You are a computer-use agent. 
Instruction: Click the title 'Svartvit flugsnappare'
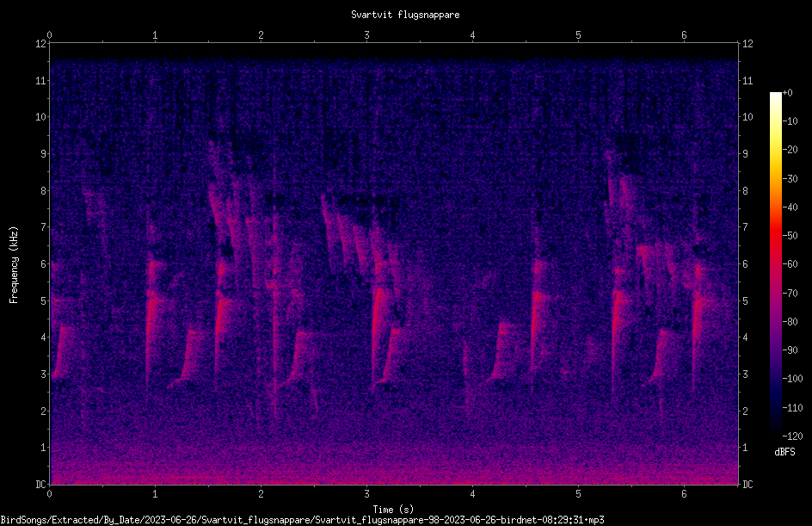click(x=405, y=15)
